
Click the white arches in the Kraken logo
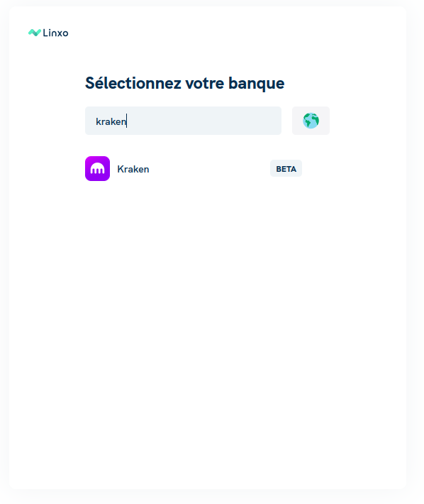97,169
